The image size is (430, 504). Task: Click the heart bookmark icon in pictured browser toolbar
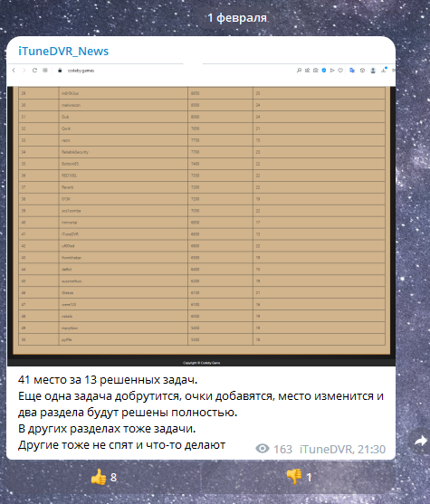(340, 70)
